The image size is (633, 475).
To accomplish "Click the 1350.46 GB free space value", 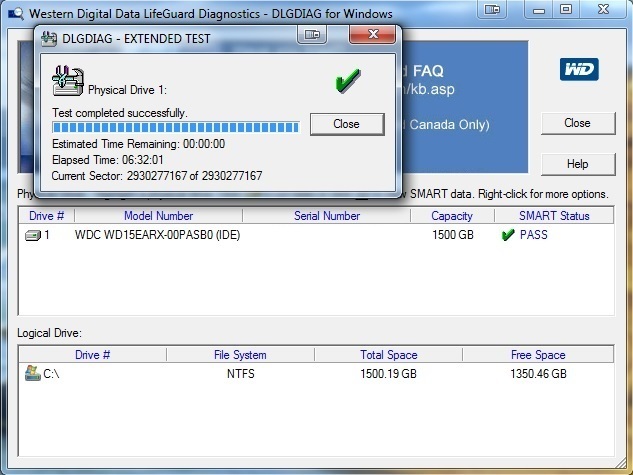I will tap(539, 374).
